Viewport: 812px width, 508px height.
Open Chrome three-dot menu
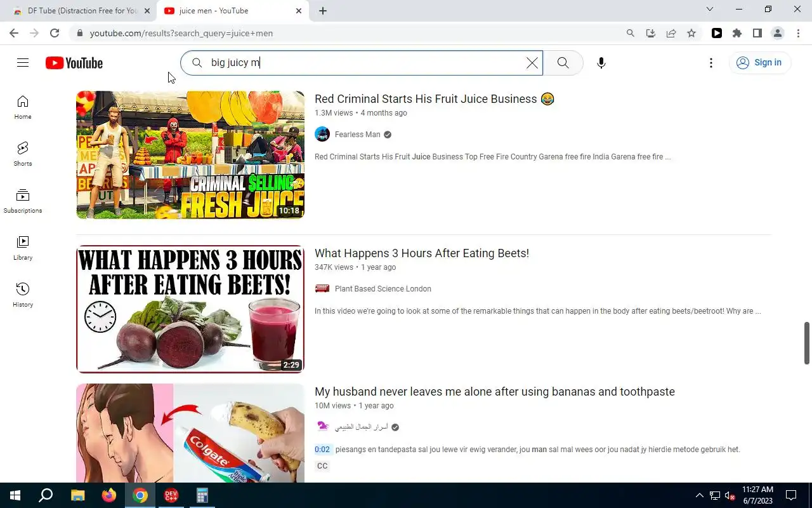click(x=798, y=33)
